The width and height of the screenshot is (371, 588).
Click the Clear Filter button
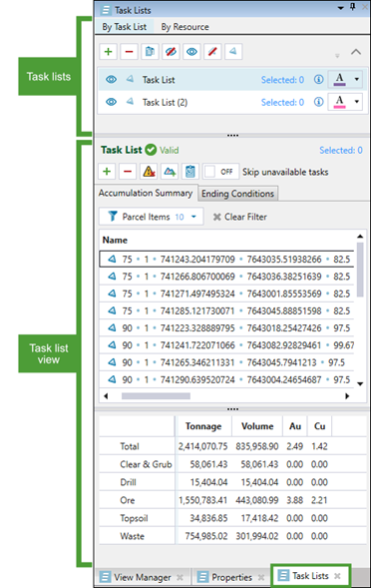(240, 217)
